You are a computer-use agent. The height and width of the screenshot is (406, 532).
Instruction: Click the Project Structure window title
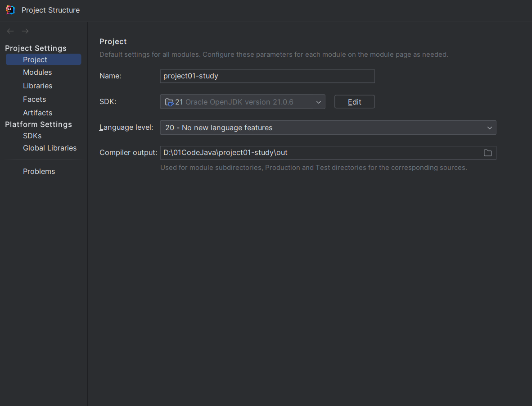[x=50, y=10]
